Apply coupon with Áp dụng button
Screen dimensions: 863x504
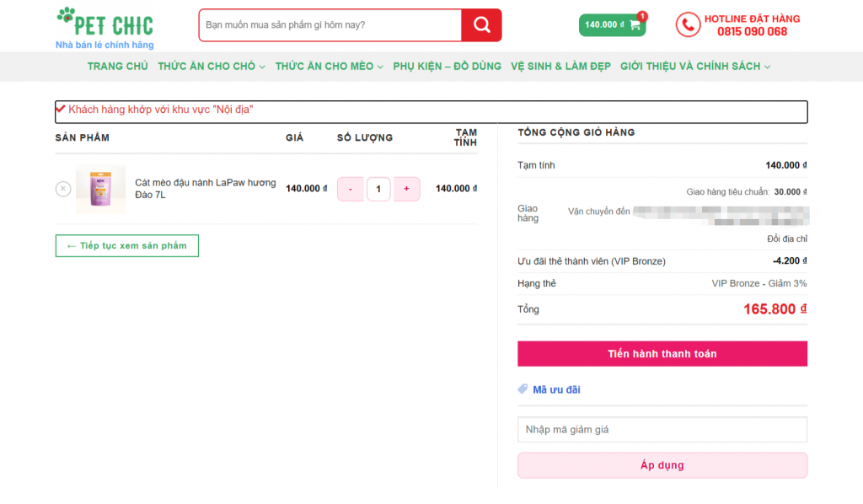pos(662,465)
